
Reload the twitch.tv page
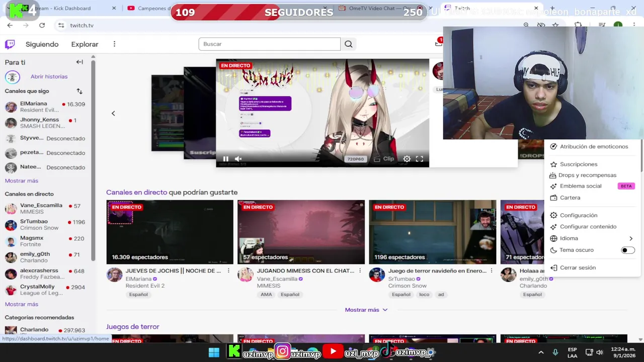(42, 25)
